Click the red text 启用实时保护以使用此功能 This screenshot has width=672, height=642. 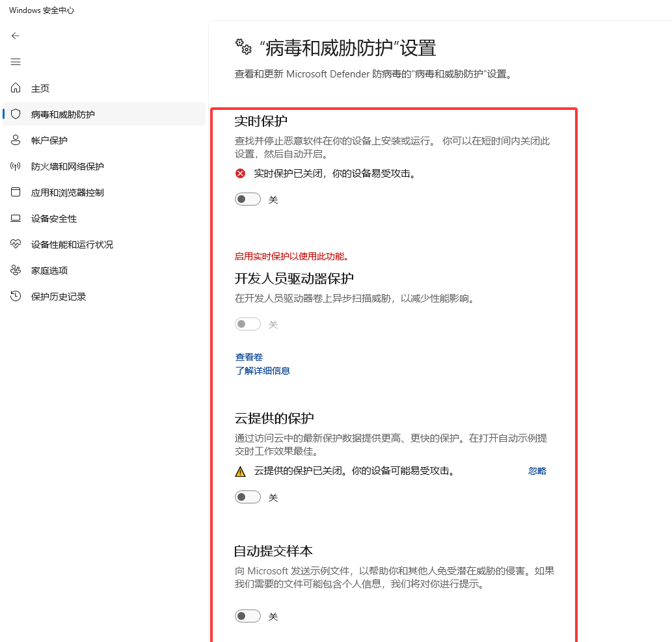(293, 256)
